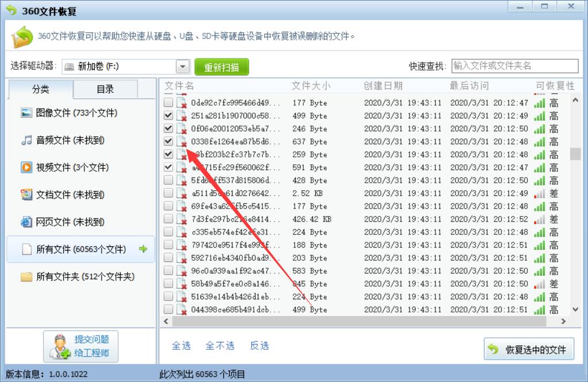
Task: Click the audio files music note icon
Action: 26,140
